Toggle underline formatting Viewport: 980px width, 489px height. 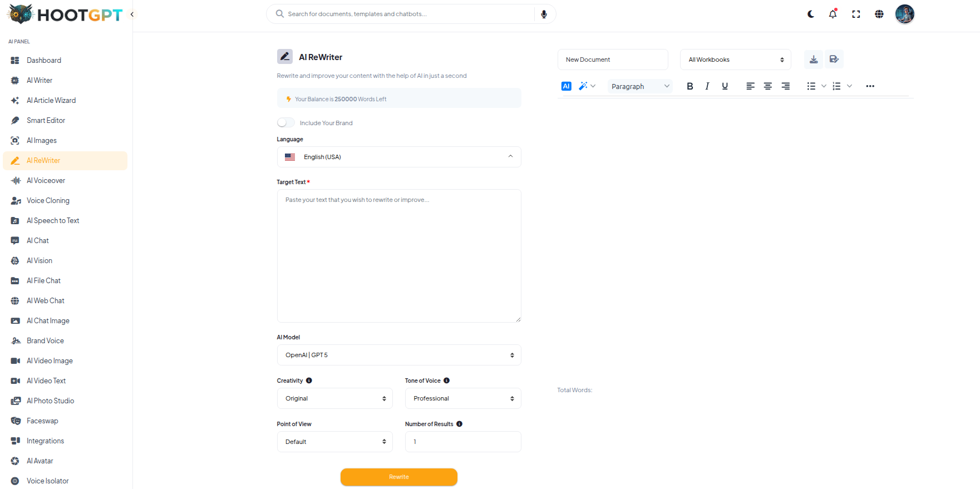click(x=725, y=86)
